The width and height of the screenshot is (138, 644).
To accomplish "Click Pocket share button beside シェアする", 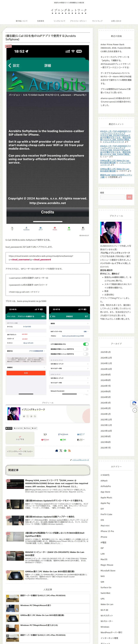I will point(45,440).
